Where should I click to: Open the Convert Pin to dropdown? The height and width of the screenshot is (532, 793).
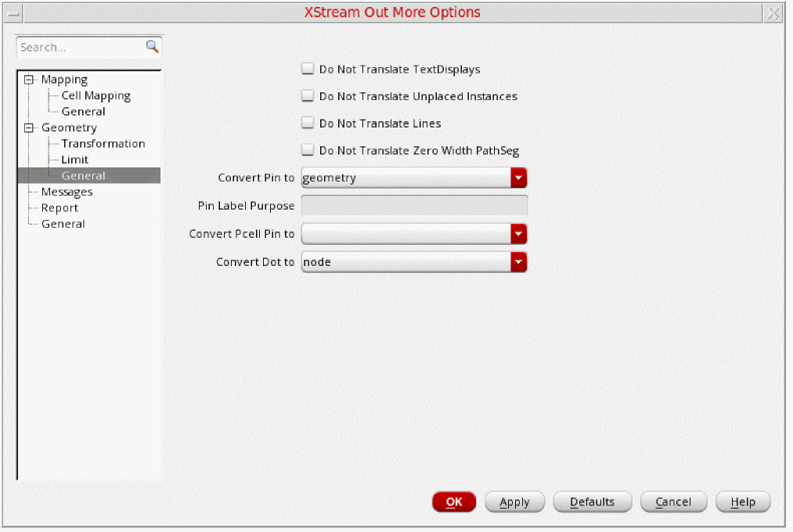point(518,178)
